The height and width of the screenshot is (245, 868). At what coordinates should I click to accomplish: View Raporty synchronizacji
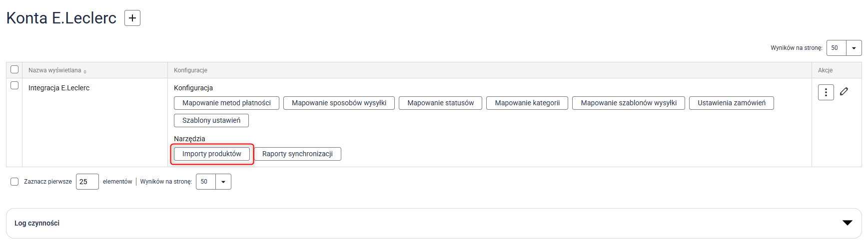(x=297, y=154)
